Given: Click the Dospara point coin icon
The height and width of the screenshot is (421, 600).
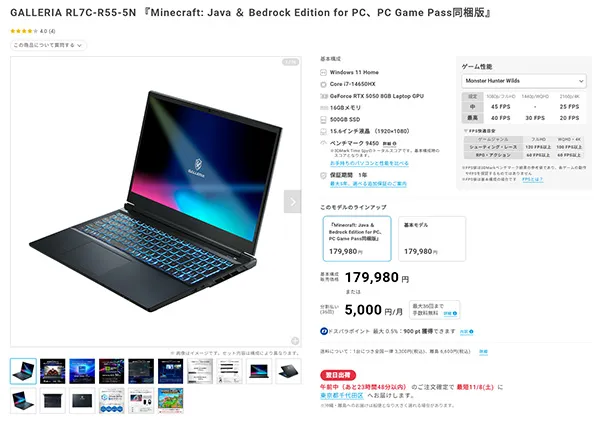Looking at the screenshot, I should 324,331.
